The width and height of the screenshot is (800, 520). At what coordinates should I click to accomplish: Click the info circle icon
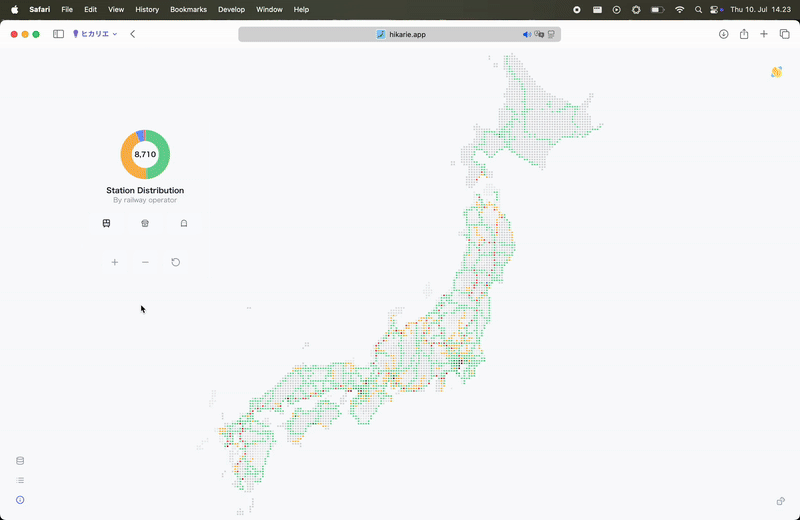click(20, 499)
